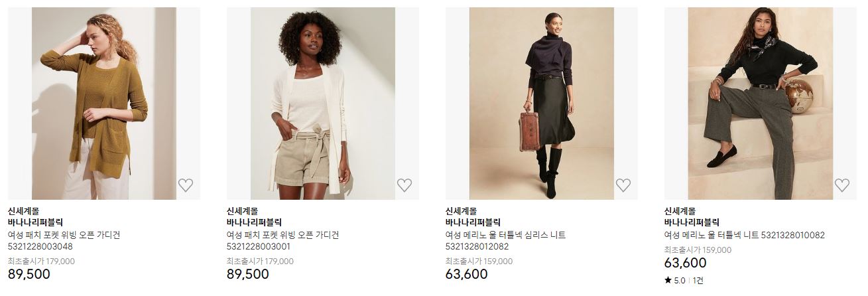Open white open cardigan product photo

[x=323, y=104]
